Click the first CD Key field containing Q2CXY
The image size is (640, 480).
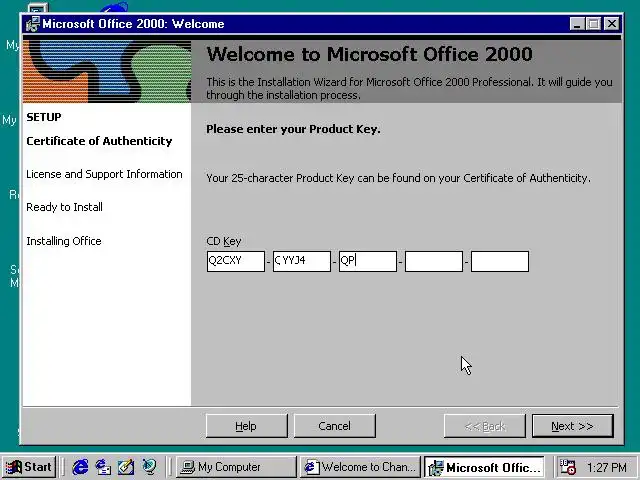(x=236, y=261)
